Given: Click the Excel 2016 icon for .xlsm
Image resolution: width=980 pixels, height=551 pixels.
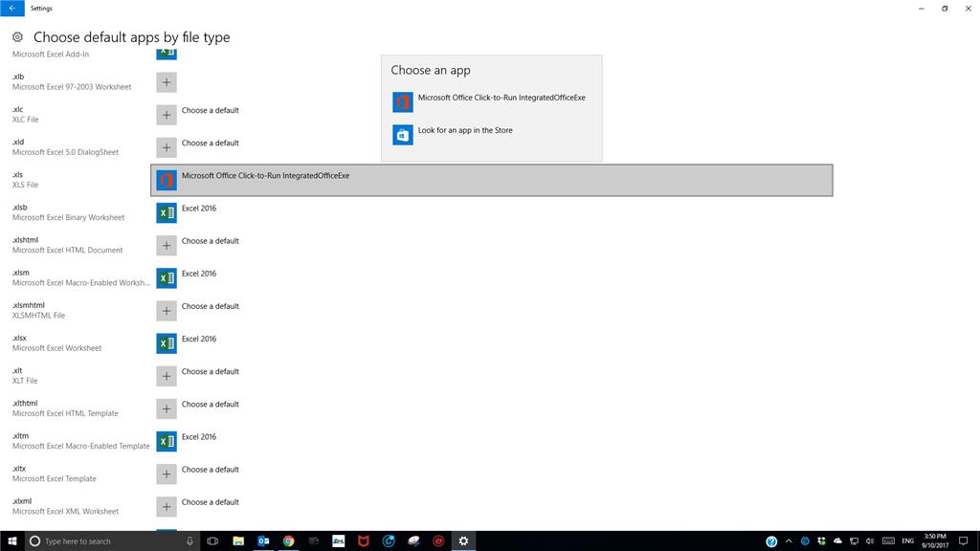Looking at the screenshot, I should (x=167, y=278).
